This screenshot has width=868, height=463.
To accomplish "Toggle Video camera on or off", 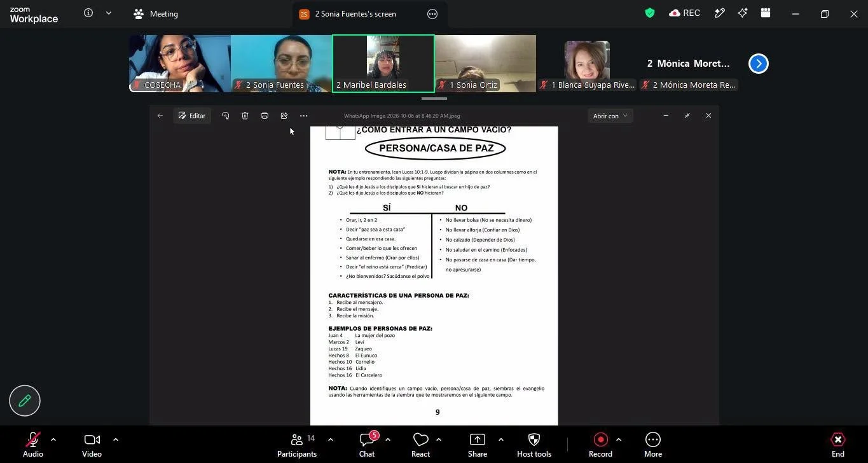I will 92,445.
